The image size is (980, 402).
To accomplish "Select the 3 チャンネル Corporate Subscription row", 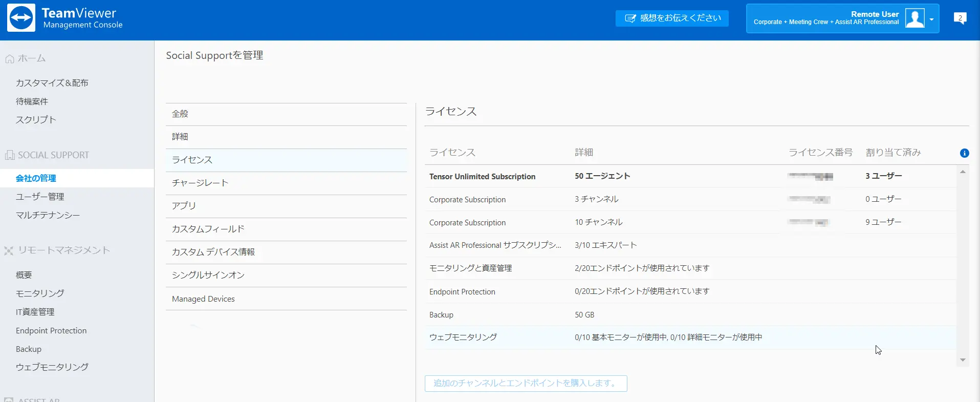I will [x=690, y=199].
